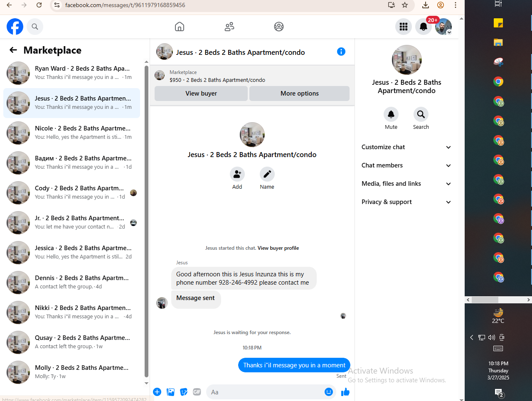
Task: Open Jessica conversation in the list
Action: (71, 253)
